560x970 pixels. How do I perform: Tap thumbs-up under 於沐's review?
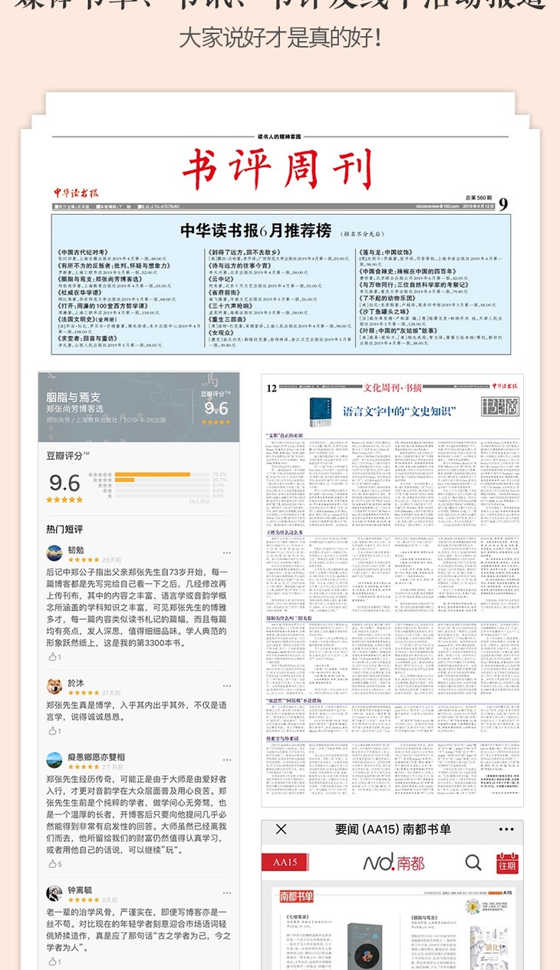point(54,732)
